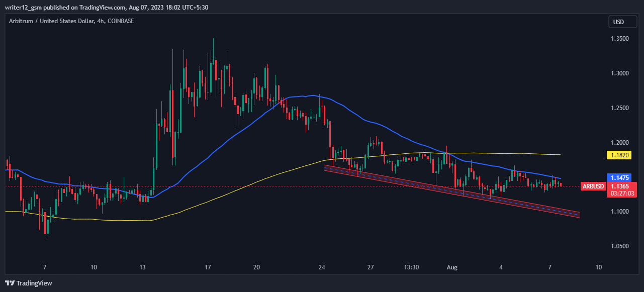Click the 20 date axis label

pos(256,267)
